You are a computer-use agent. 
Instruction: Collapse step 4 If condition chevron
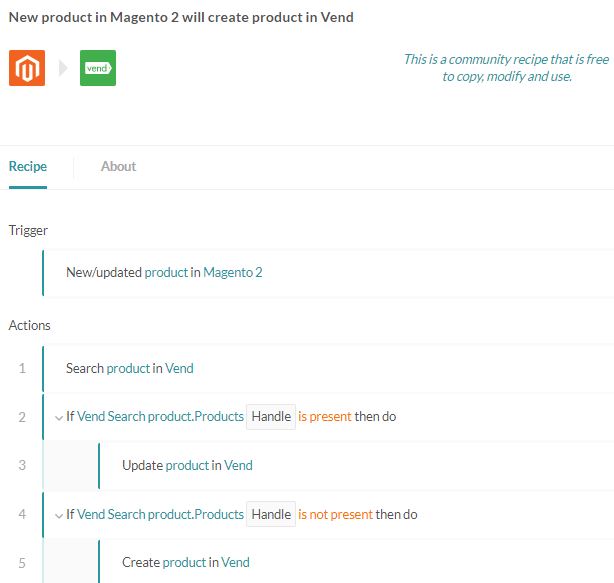point(59,516)
